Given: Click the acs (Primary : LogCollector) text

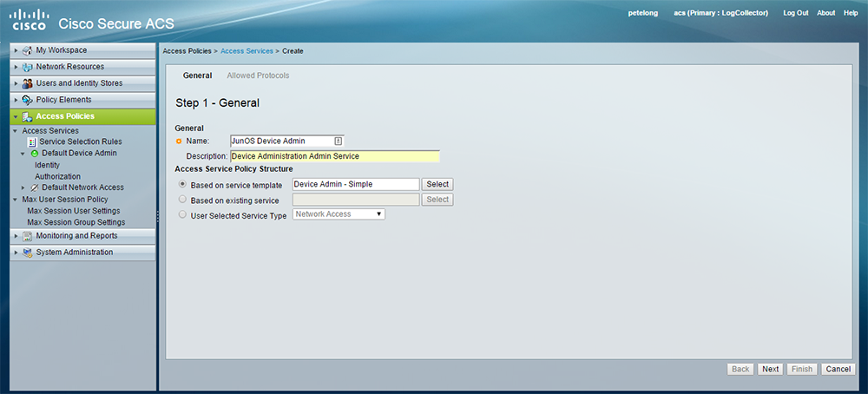Looking at the screenshot, I should point(720,13).
